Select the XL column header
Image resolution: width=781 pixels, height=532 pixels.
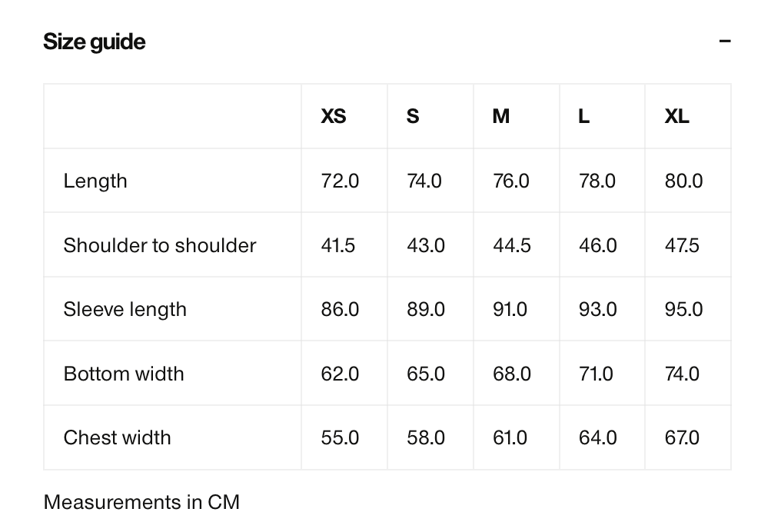677,116
